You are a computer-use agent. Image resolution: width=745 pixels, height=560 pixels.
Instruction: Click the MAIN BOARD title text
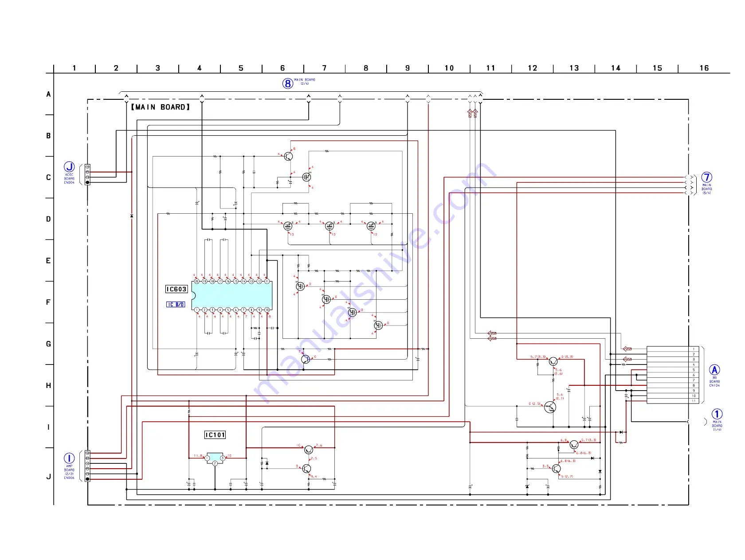[161, 107]
